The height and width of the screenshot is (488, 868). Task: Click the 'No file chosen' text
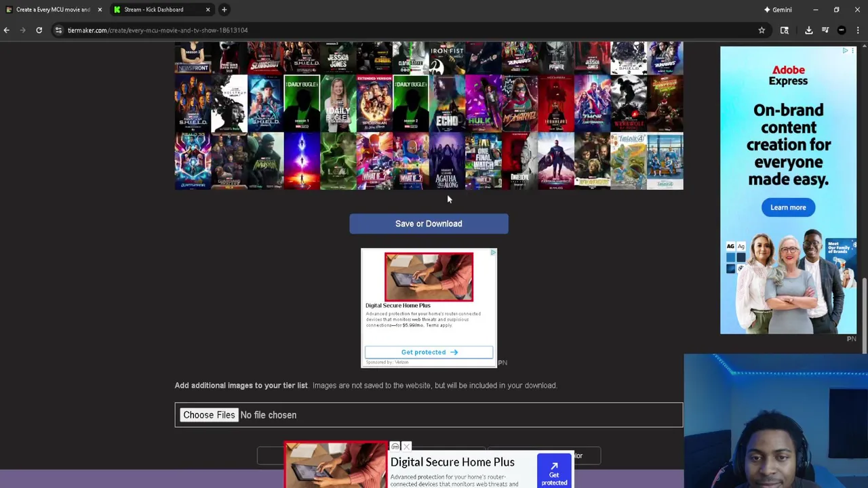click(x=269, y=415)
